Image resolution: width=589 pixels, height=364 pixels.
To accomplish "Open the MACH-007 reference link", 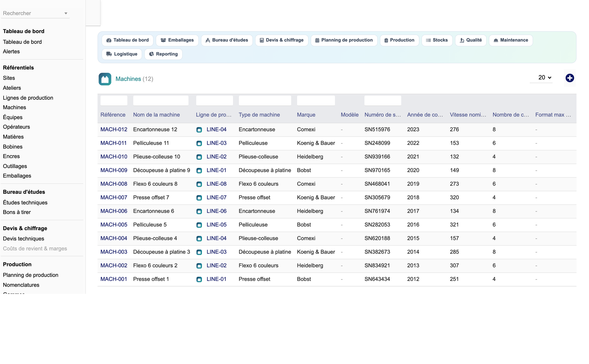I will click(x=114, y=197).
